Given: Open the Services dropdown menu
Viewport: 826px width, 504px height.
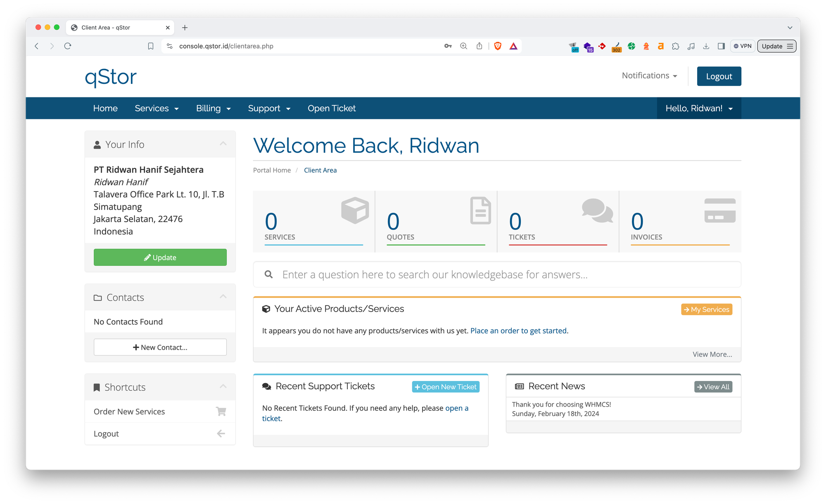Looking at the screenshot, I should 157,108.
